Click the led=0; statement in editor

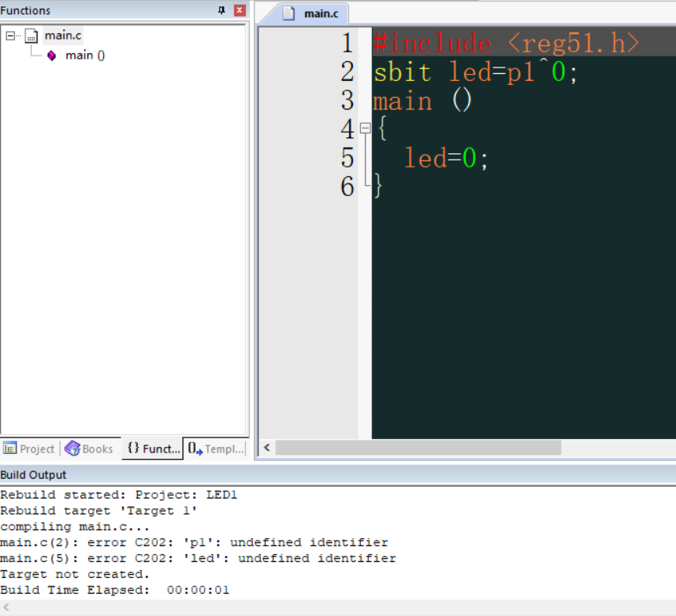click(x=446, y=158)
